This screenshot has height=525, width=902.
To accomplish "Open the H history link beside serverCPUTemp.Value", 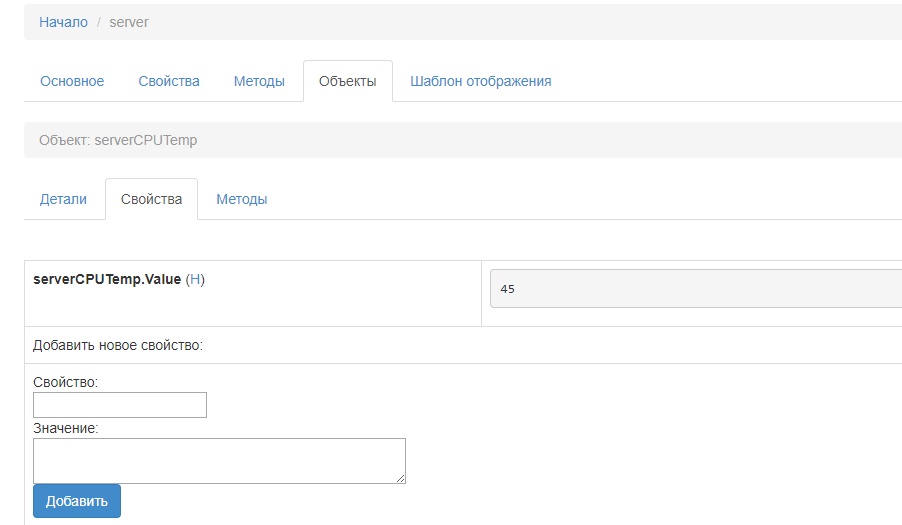I will tap(195, 280).
